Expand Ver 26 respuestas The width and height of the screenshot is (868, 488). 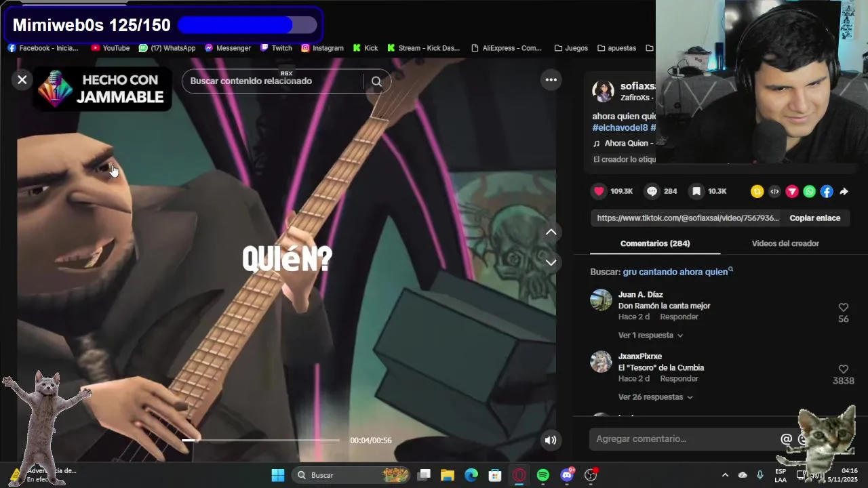[655, 397]
